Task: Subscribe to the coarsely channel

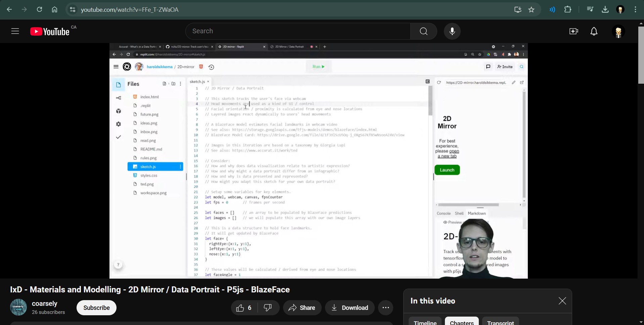Action: (x=96, y=308)
